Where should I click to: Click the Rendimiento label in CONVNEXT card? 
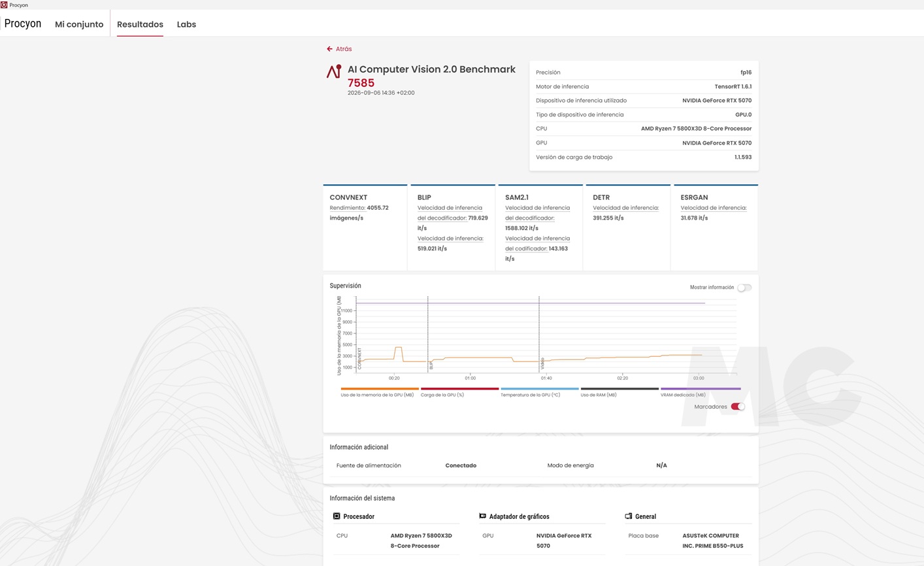pyautogui.click(x=347, y=208)
